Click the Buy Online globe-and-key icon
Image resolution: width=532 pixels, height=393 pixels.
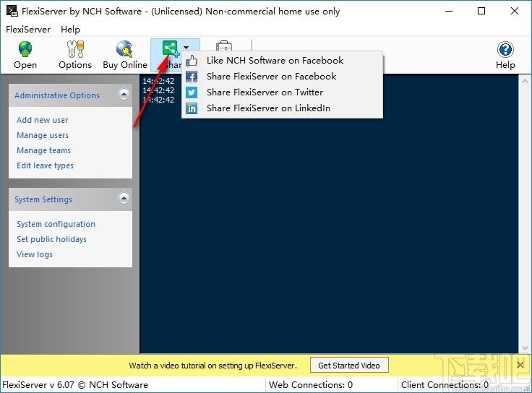[124, 49]
